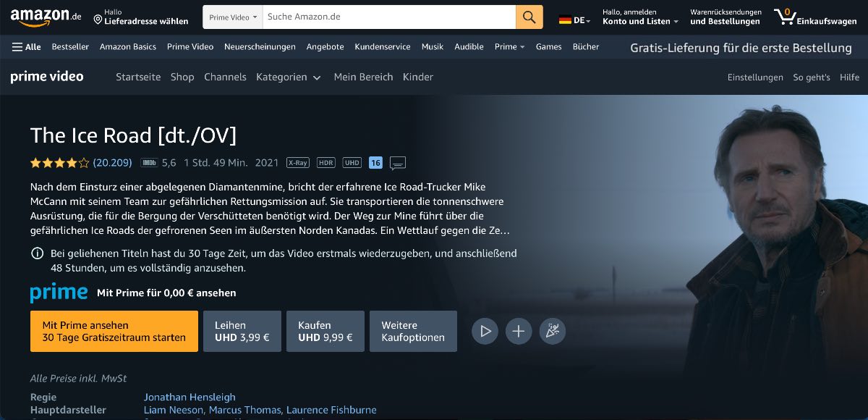Expand Konto und Listen dropdown
The image size is (868, 420).
click(x=640, y=17)
